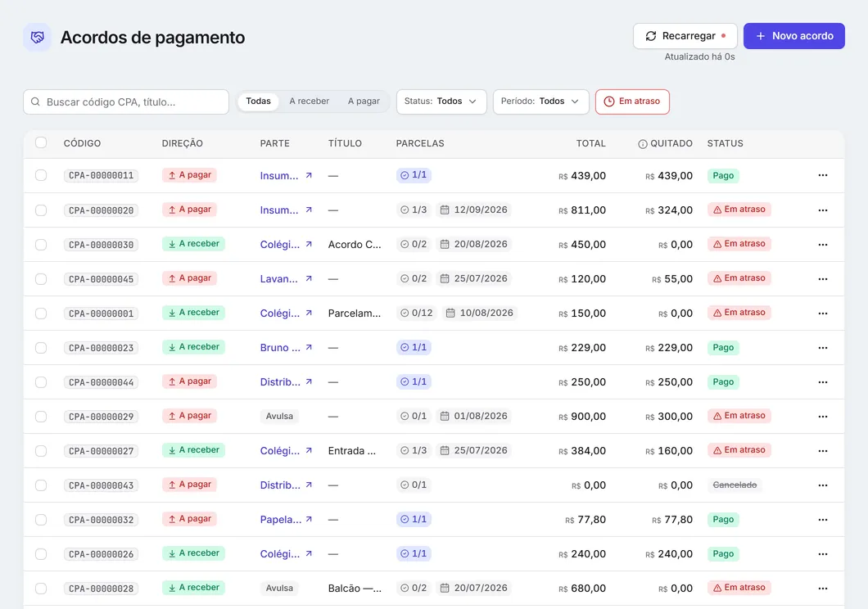This screenshot has height=609, width=868.
Task: Show more options for CPA-00000023
Action: pyautogui.click(x=823, y=347)
